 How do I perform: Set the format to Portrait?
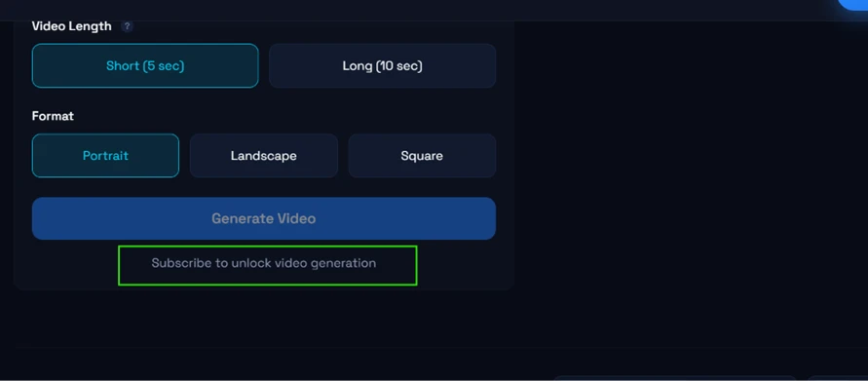coord(105,156)
